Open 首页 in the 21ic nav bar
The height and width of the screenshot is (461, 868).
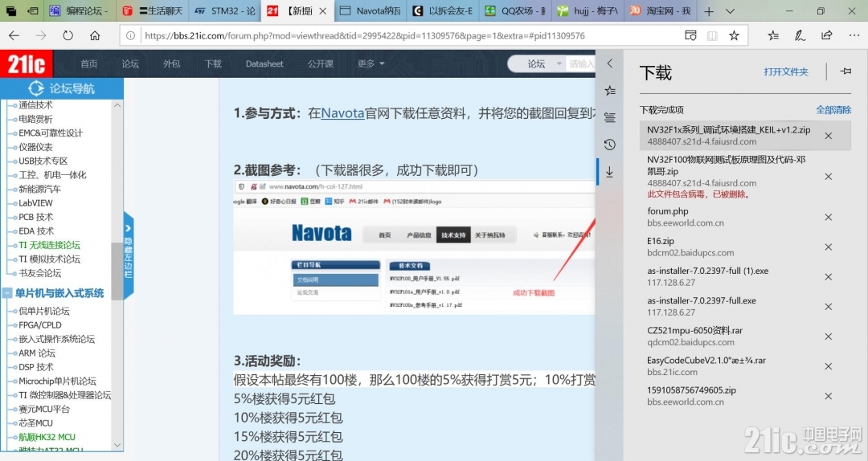pos(88,63)
